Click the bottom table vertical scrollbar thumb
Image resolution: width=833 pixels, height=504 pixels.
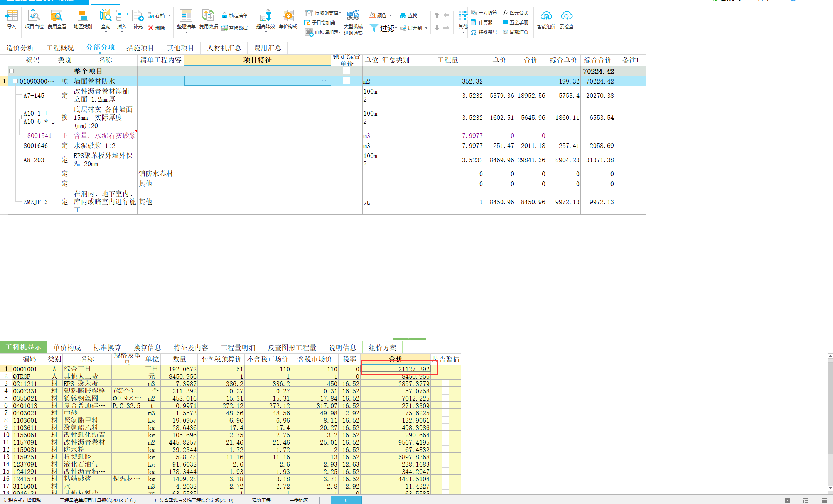pos(830,408)
